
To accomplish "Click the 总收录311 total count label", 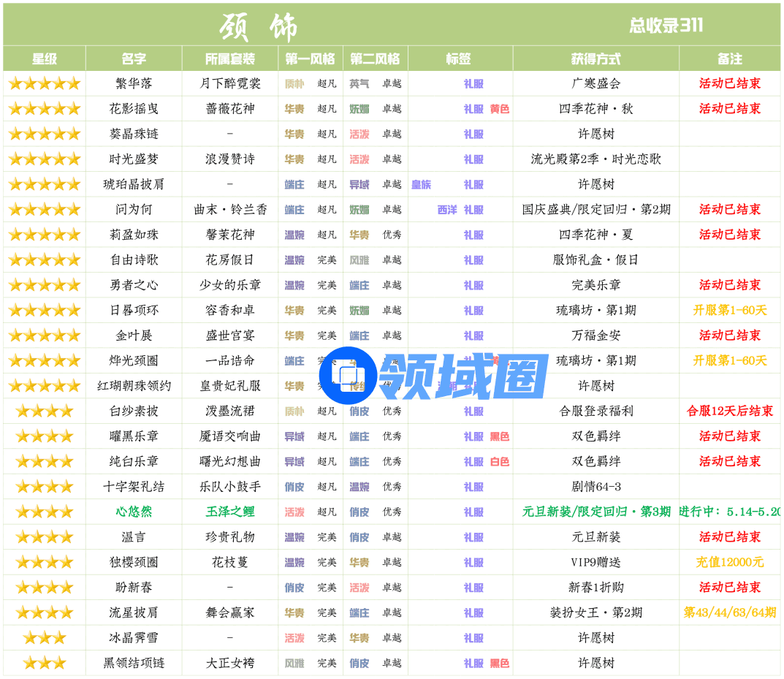I will pyautogui.click(x=666, y=26).
